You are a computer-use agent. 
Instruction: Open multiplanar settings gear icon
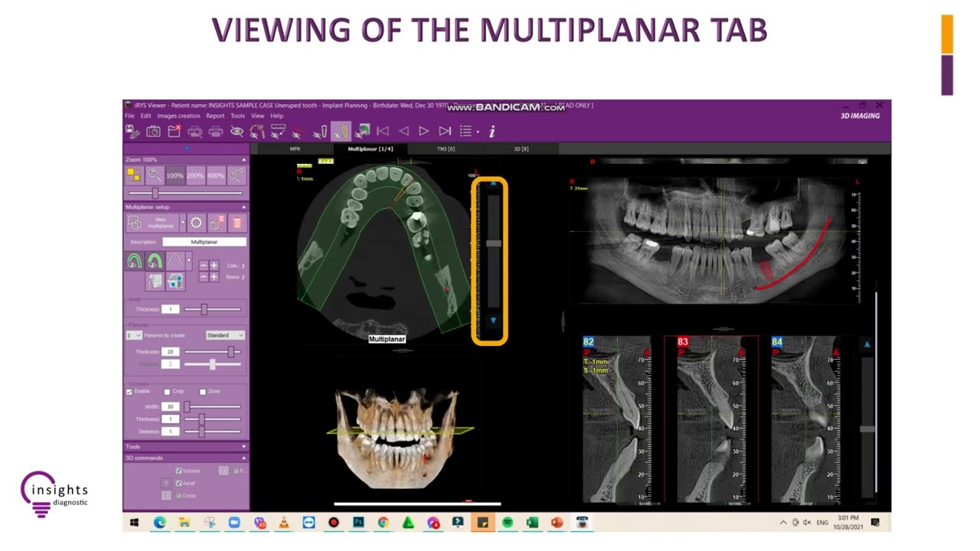196,223
